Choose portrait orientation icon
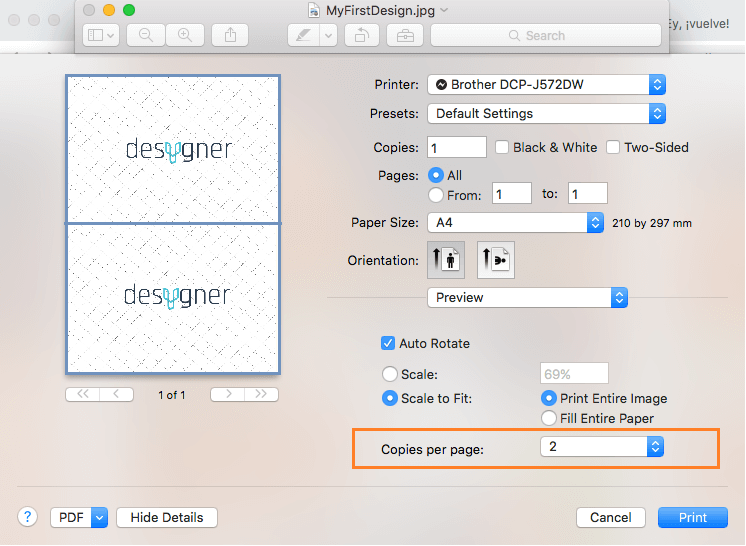The width and height of the screenshot is (746, 546). (446, 260)
